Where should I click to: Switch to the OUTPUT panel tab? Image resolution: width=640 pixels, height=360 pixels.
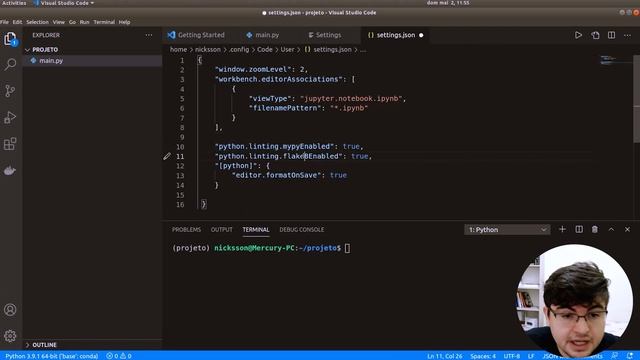point(222,229)
